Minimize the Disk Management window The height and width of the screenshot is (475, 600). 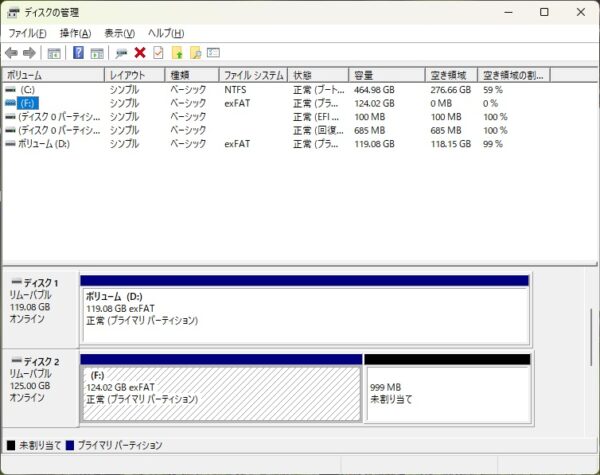coord(508,12)
